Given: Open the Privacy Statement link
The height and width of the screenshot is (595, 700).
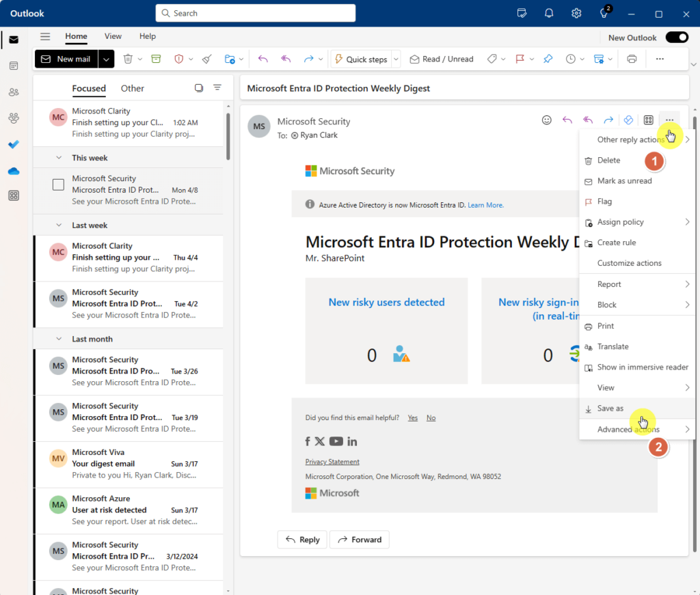Looking at the screenshot, I should tap(332, 462).
